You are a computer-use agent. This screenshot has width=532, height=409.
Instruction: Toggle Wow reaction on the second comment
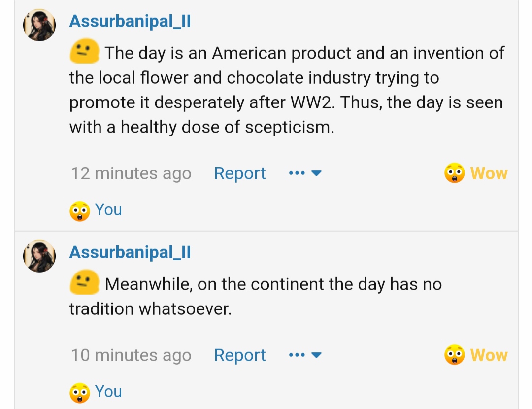(x=489, y=355)
